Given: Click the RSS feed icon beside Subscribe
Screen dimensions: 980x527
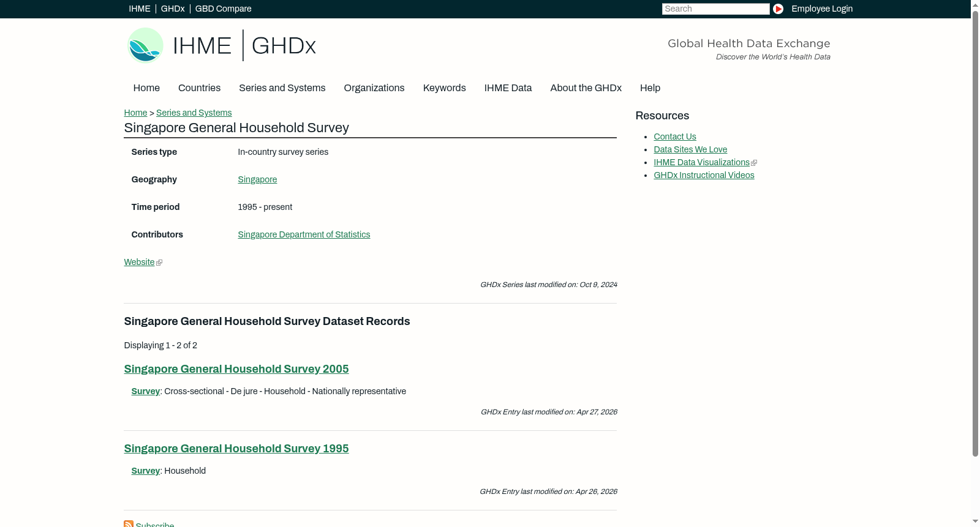Looking at the screenshot, I should [x=129, y=525].
